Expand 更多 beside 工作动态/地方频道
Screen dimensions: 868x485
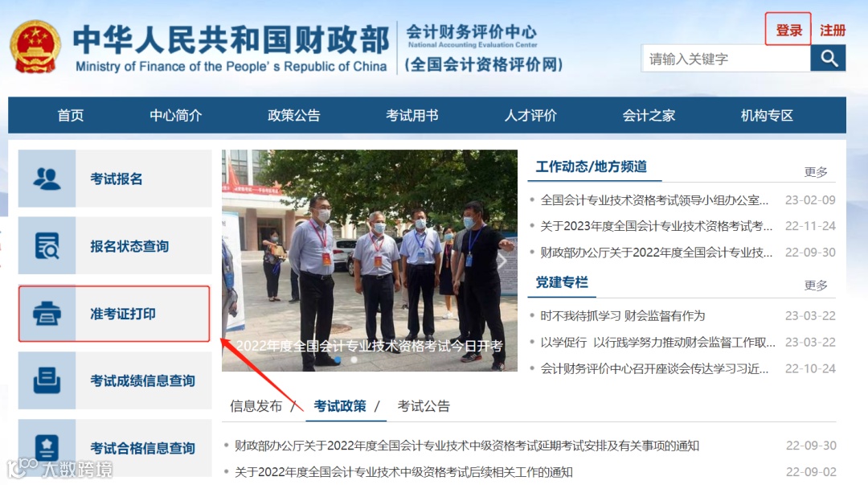click(816, 172)
